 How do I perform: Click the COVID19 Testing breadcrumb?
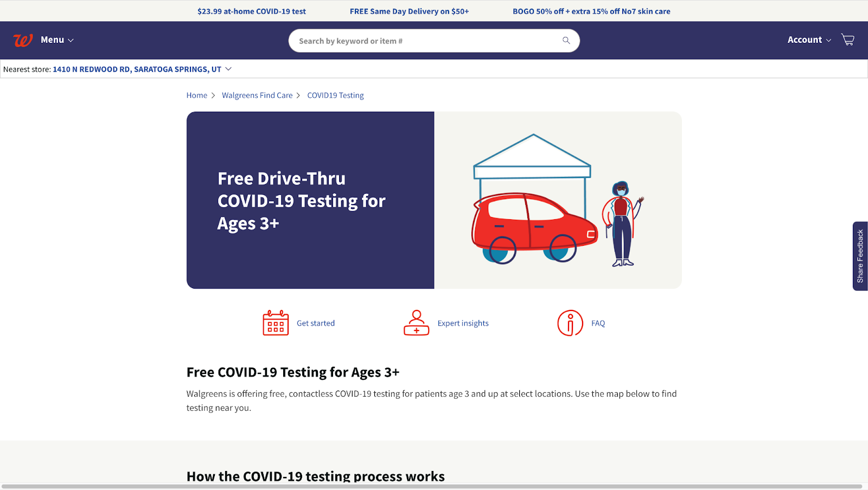(335, 96)
